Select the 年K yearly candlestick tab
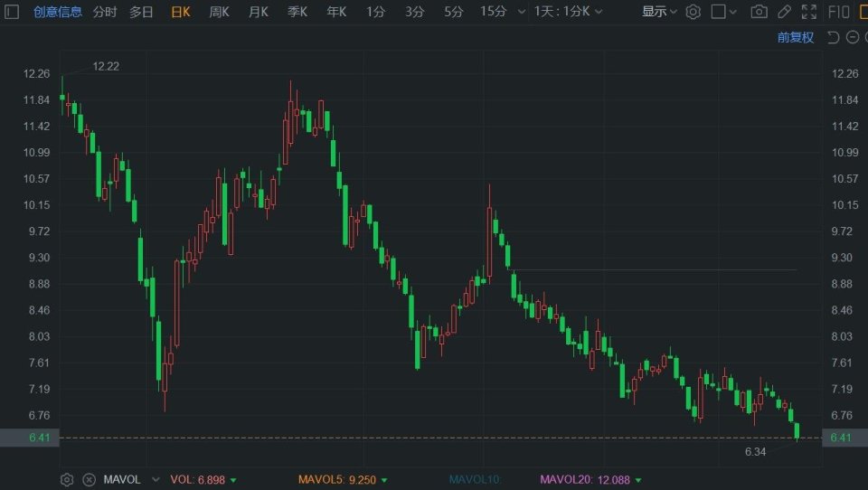Viewport: 868px width, 490px height. 336,12
